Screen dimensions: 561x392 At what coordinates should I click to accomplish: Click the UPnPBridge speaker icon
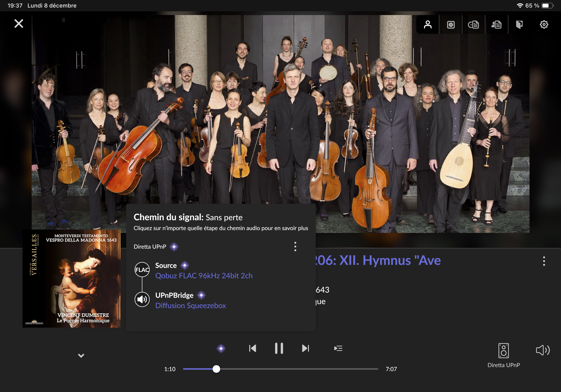[142, 299]
